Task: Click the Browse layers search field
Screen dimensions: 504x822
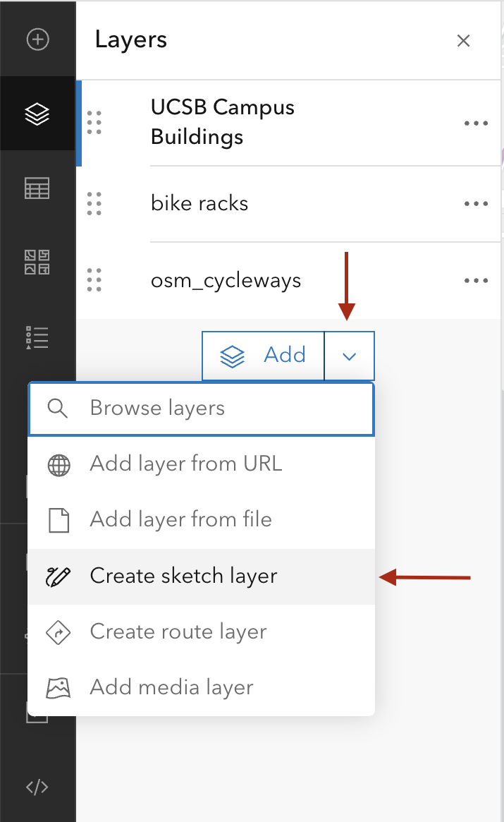Action: (201, 409)
